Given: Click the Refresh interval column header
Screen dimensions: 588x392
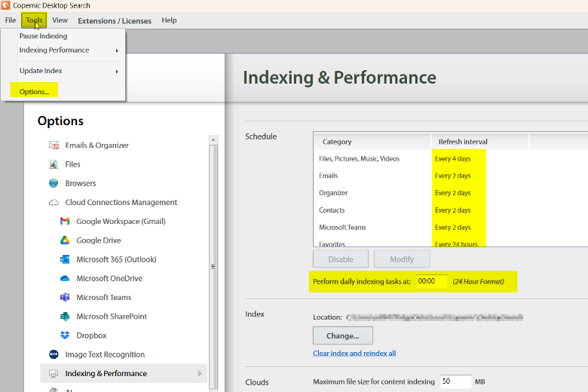Looking at the screenshot, I should (x=479, y=142).
